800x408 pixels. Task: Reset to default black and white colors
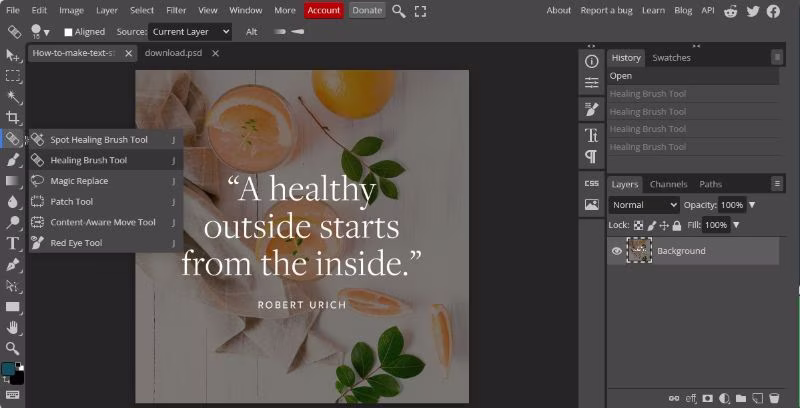click(x=18, y=365)
